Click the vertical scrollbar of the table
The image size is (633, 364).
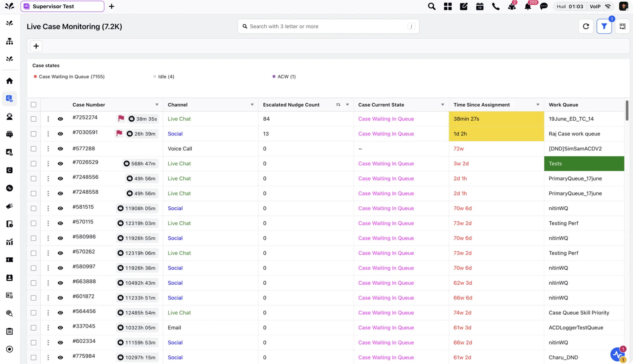(627, 110)
